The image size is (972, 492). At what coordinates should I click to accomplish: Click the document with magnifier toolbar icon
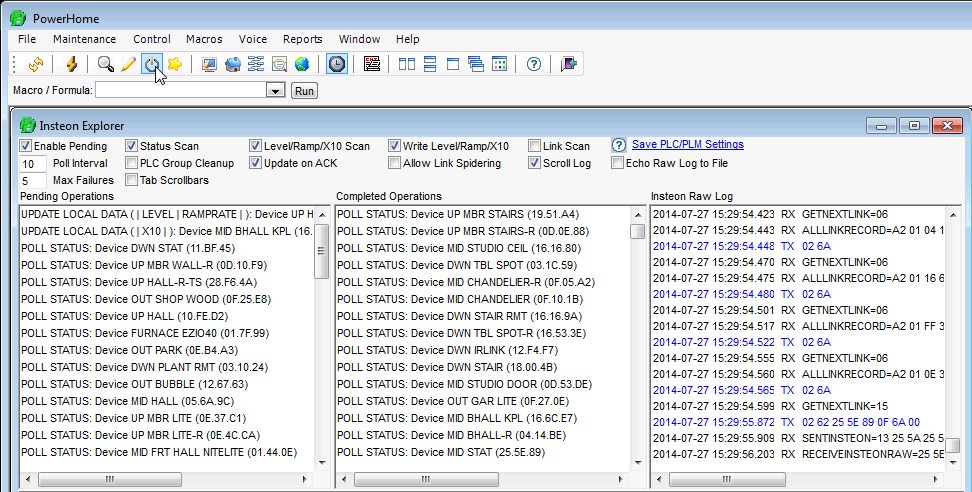coord(279,64)
